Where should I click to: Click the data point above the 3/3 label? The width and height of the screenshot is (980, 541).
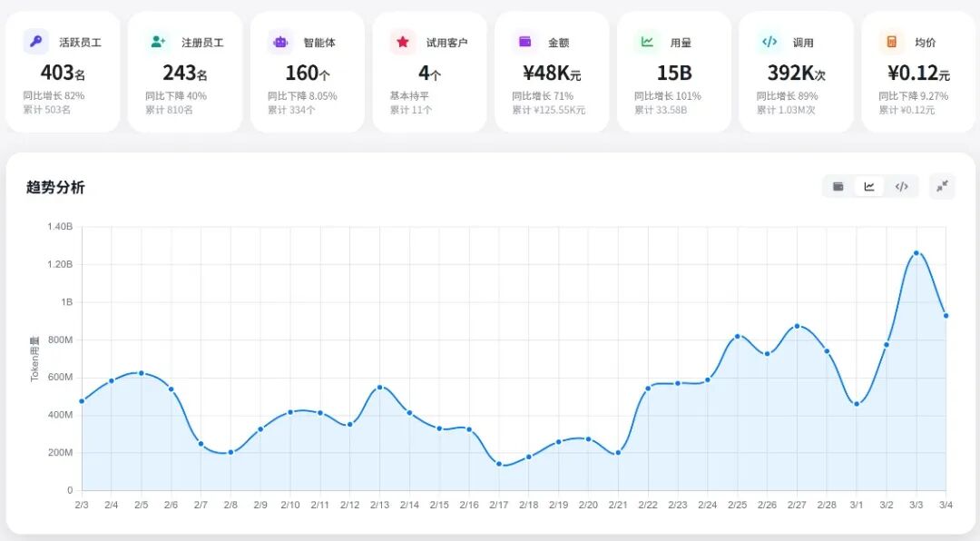tap(918, 254)
